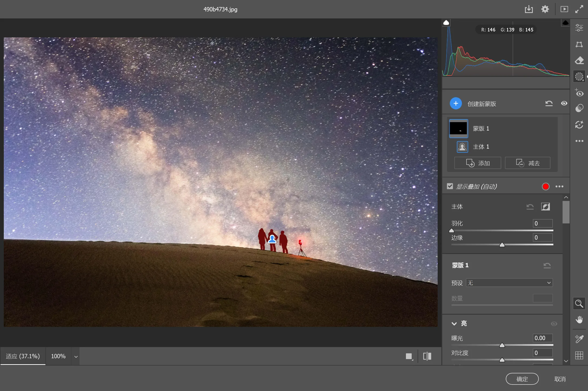Viewport: 588px width, 391px height.
Task: Open the 预设 无 dropdown
Action: coord(509,283)
